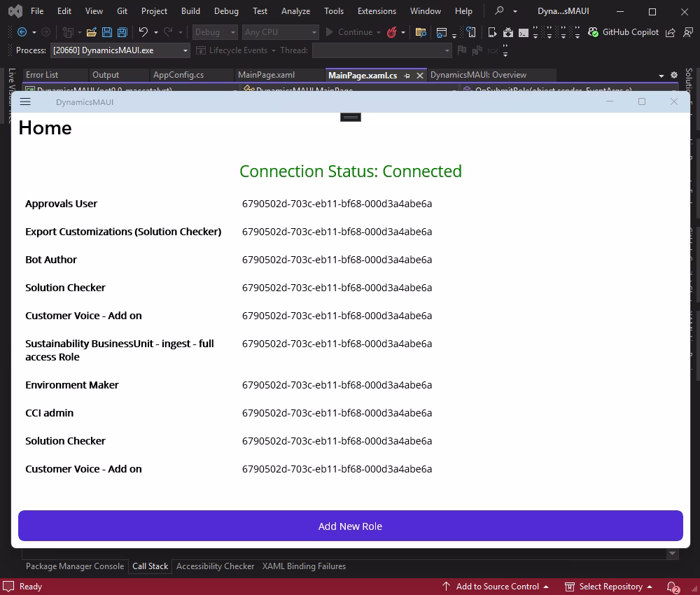Click the Sustainability BusinessUnit role name

(x=119, y=350)
